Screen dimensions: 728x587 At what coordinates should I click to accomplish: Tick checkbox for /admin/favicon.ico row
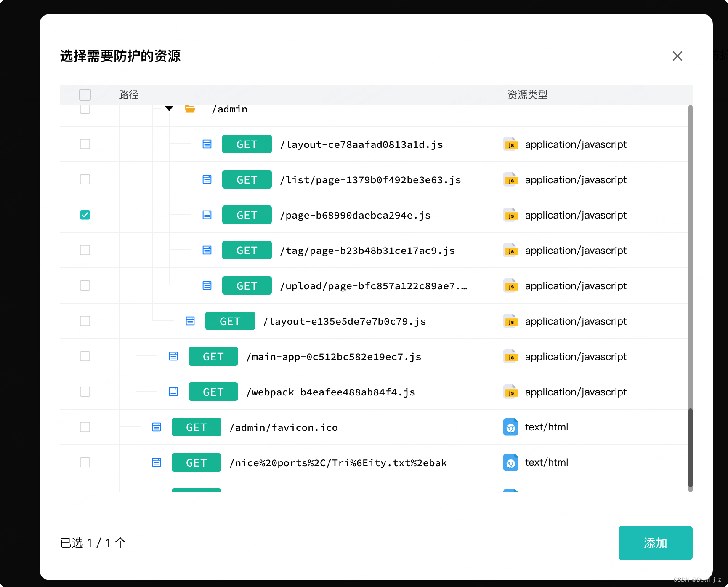(x=85, y=427)
